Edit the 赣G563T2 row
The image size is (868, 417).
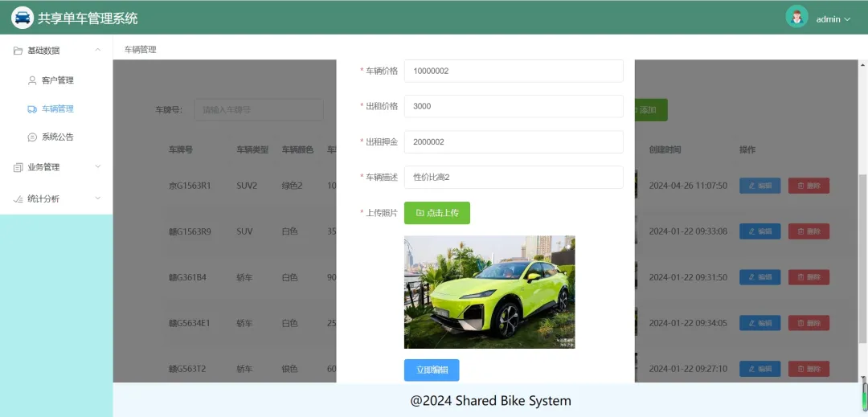click(760, 369)
